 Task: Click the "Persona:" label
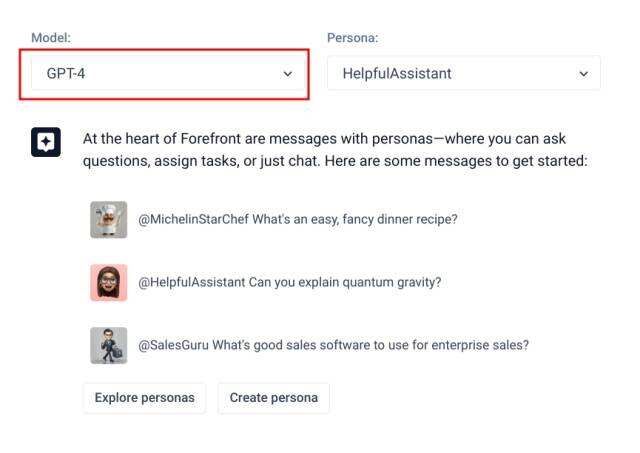352,38
